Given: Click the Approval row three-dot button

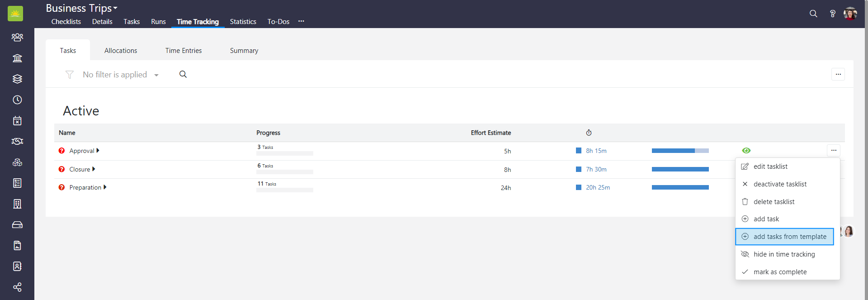Looking at the screenshot, I should click(834, 150).
